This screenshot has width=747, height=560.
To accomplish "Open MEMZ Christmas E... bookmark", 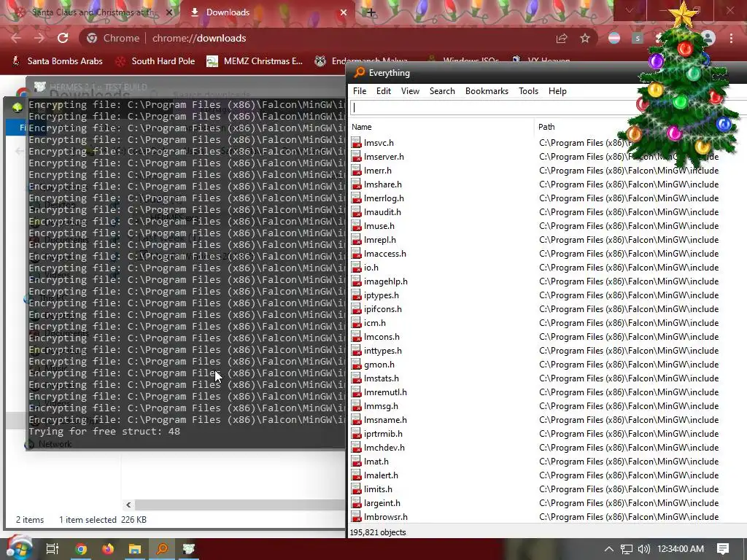I will click(255, 61).
